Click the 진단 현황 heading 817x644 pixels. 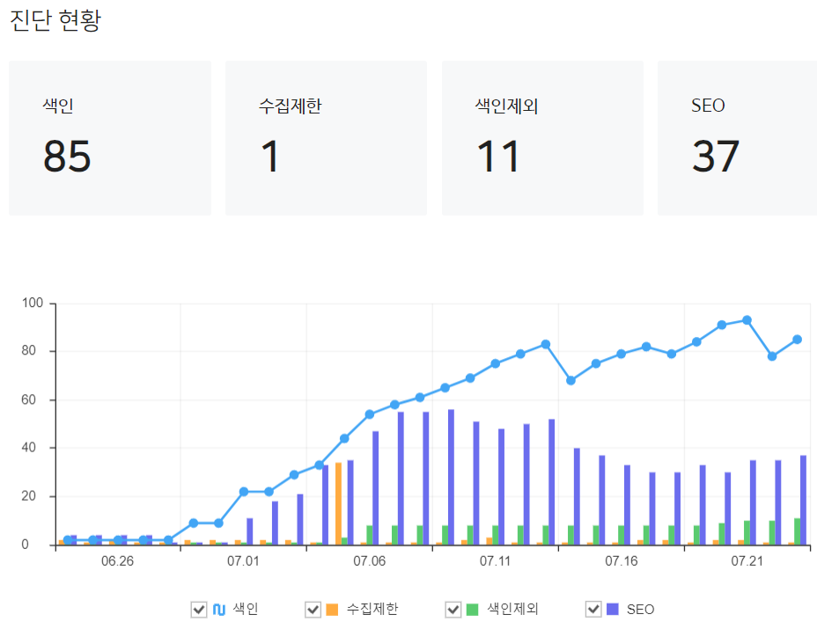point(53,19)
